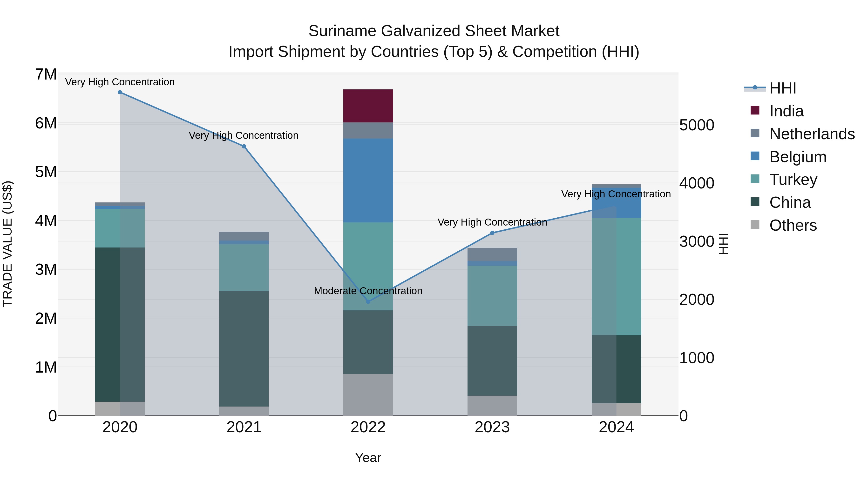868x488 pixels.
Task: Click the 7M tick on left axis
Action: [46, 74]
